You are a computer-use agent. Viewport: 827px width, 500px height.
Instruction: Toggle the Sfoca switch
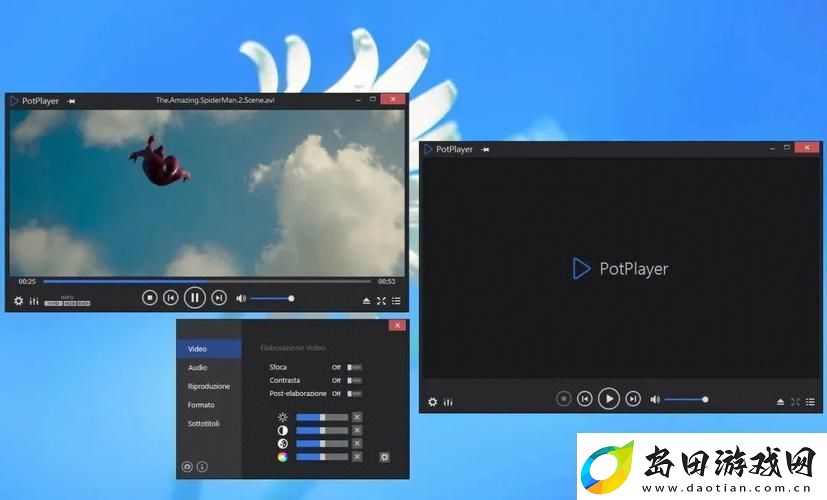click(x=354, y=367)
